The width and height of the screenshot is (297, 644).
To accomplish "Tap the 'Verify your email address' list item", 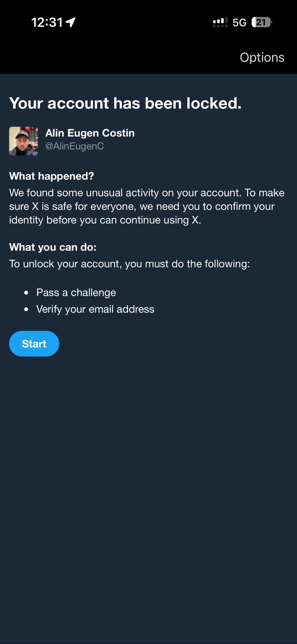I will click(95, 309).
